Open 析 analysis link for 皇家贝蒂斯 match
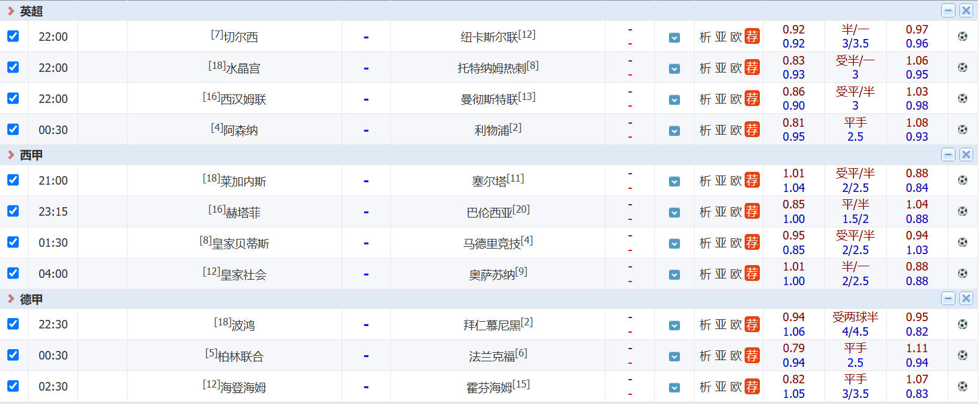The width and height of the screenshot is (980, 404). [706, 243]
